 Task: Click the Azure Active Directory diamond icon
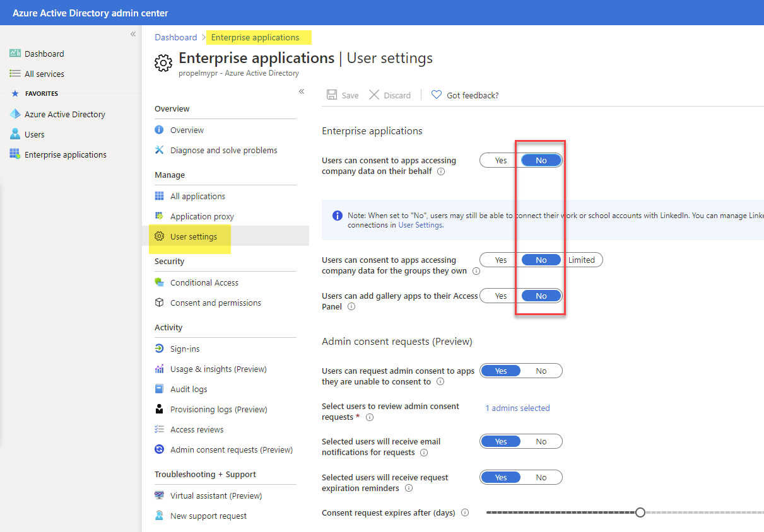tap(15, 114)
